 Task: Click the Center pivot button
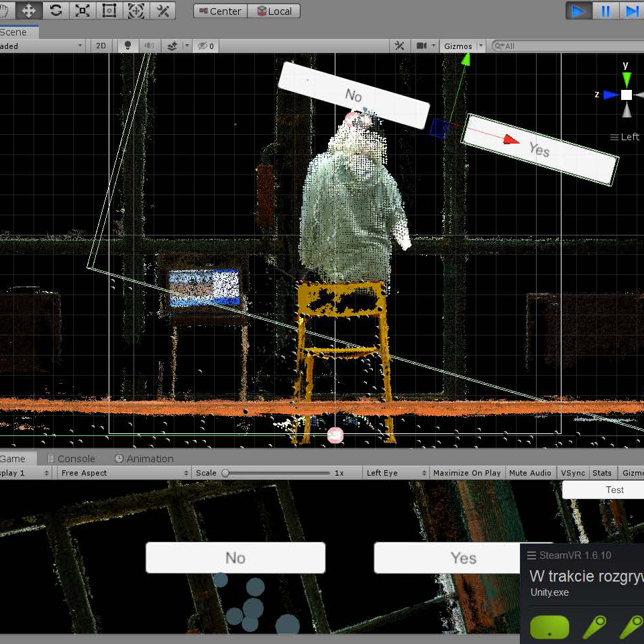pos(220,11)
